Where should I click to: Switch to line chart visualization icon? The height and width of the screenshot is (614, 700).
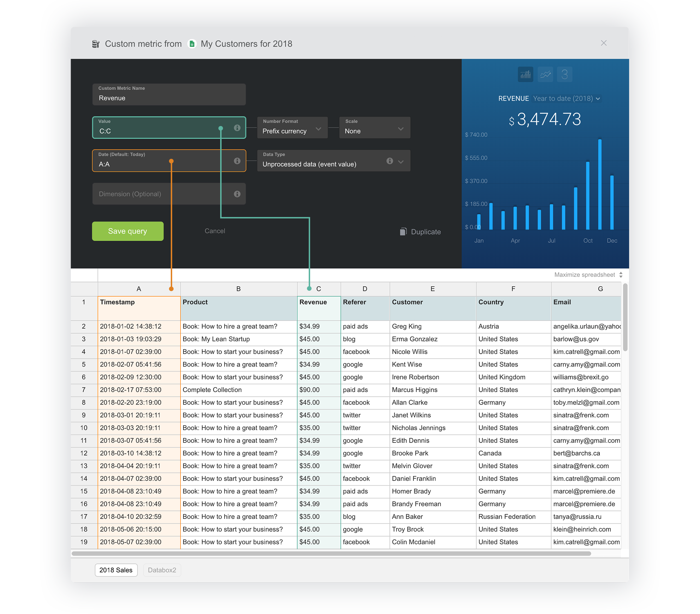545,74
